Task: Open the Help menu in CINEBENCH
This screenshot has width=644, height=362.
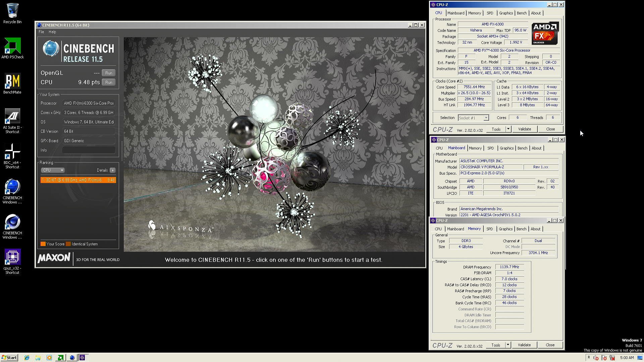Action: click(52, 32)
